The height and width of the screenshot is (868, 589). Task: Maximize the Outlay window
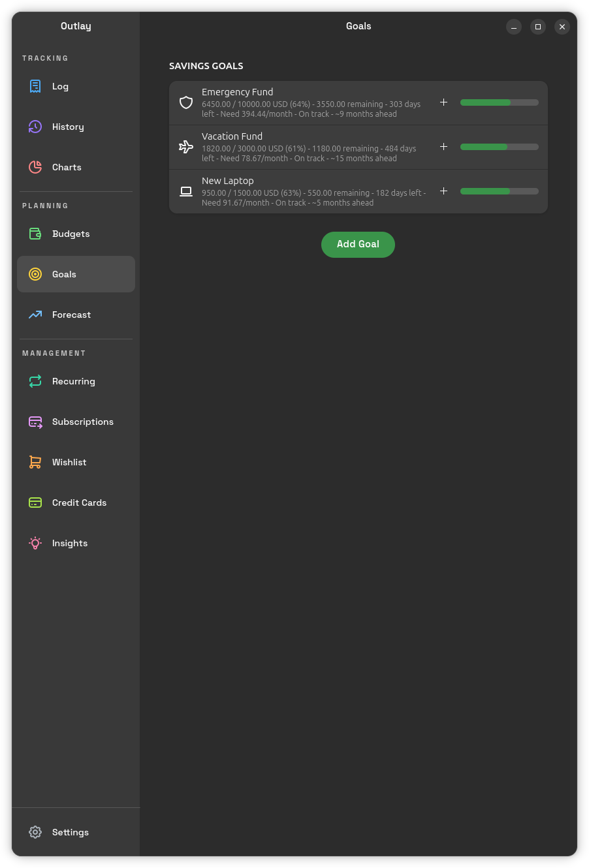pos(537,27)
